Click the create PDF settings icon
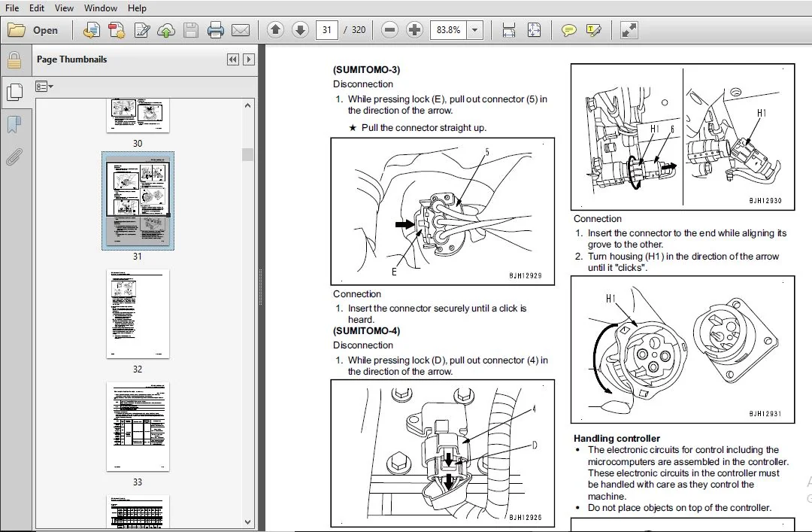Viewport: 812px width, 532px height. point(117,30)
